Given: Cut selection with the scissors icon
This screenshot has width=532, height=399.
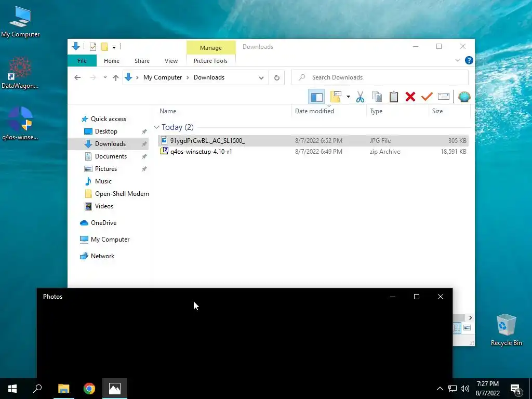Looking at the screenshot, I should point(361,97).
